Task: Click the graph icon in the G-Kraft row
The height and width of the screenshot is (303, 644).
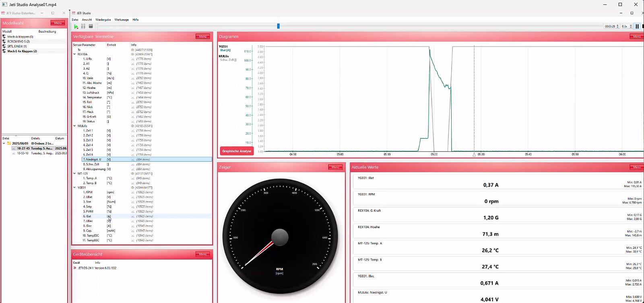Action: 133,117
